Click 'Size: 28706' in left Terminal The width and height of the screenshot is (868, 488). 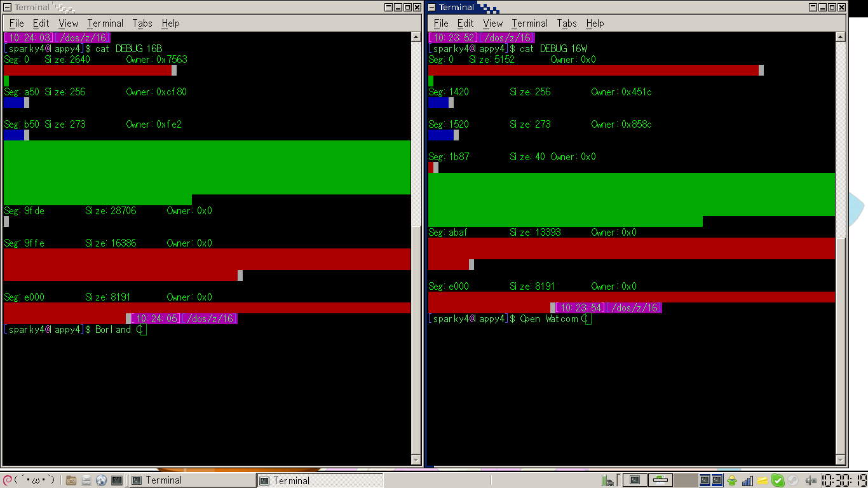111,211
